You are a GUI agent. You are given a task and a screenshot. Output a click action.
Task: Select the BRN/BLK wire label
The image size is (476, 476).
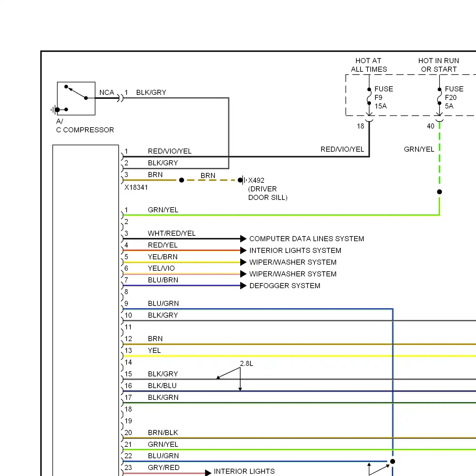coord(163,433)
